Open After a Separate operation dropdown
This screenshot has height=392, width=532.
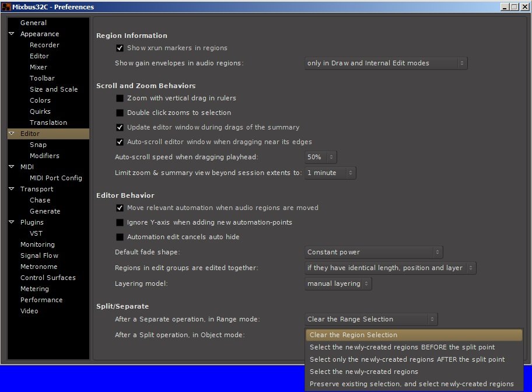371,319
